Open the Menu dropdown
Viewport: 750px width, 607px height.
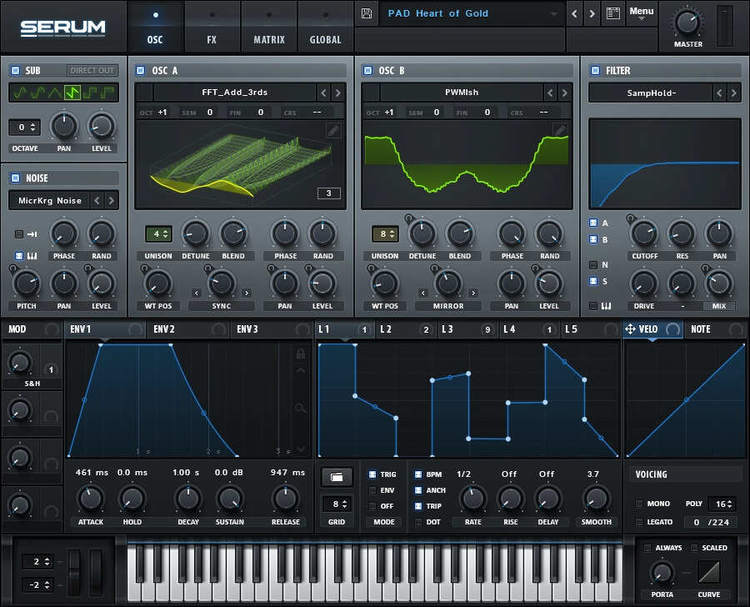click(x=641, y=13)
